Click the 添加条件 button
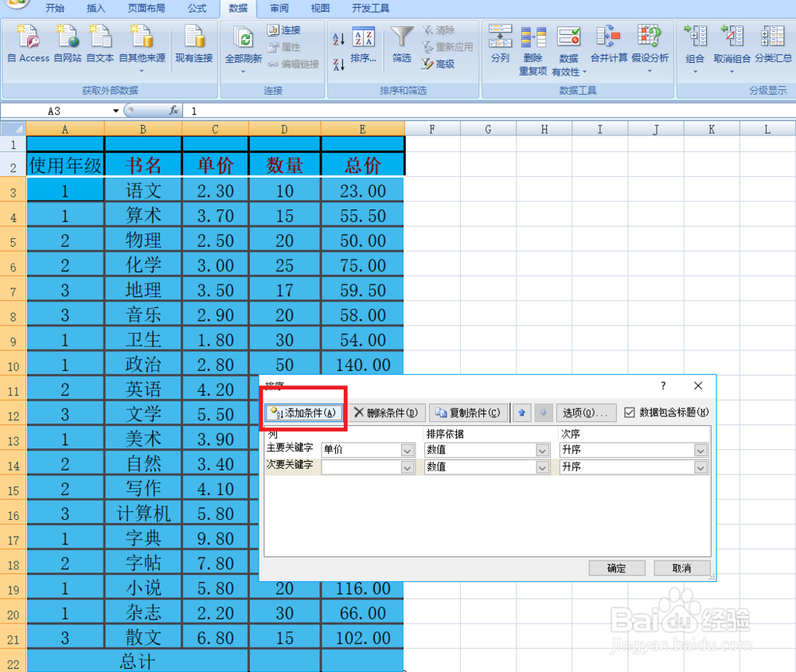Viewport: 796px width, 672px height. coord(303,412)
